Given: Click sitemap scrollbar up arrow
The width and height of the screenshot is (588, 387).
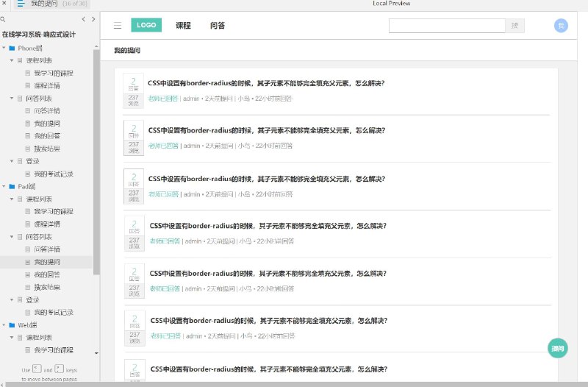Looking at the screenshot, I should [96, 46].
